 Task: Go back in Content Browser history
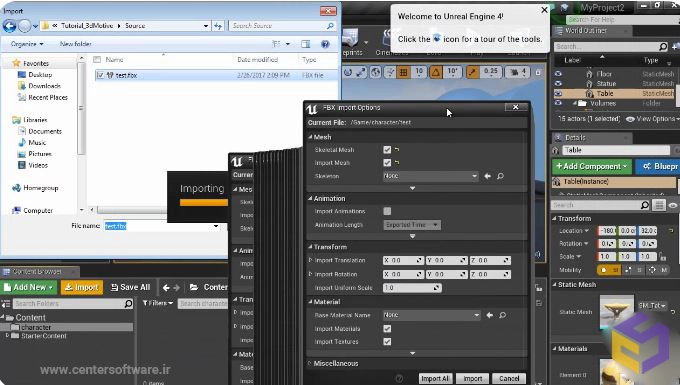[x=166, y=287]
